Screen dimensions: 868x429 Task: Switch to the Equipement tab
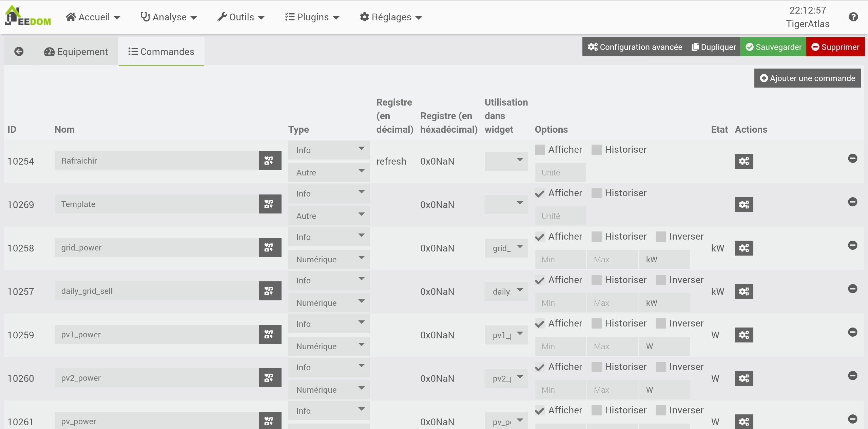(76, 52)
